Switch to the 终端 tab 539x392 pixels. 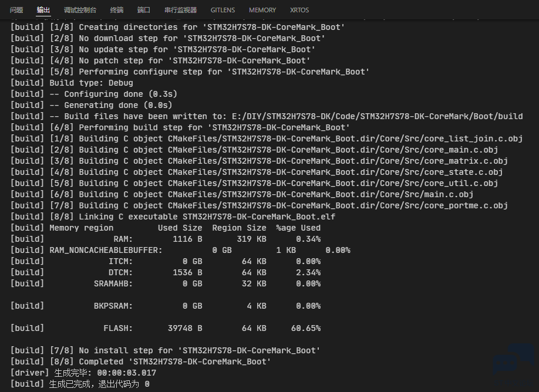coord(117,10)
